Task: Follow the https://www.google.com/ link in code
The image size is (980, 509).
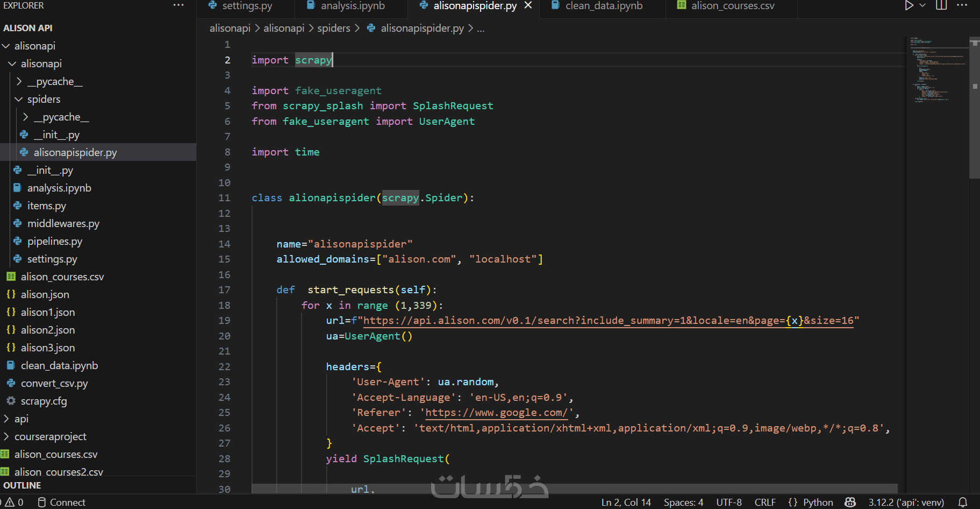Action: click(x=497, y=413)
